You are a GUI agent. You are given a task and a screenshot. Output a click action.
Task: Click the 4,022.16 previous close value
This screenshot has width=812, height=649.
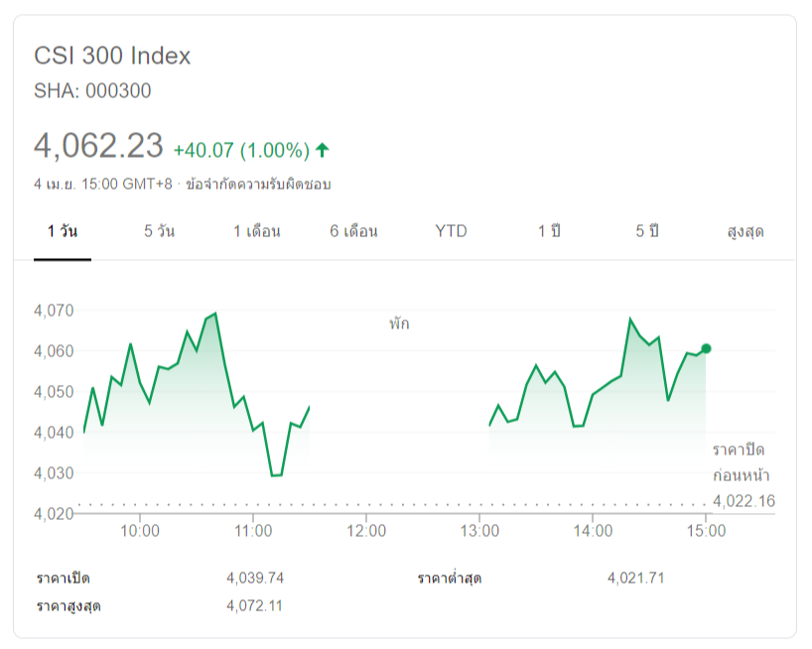pyautogui.click(x=743, y=500)
